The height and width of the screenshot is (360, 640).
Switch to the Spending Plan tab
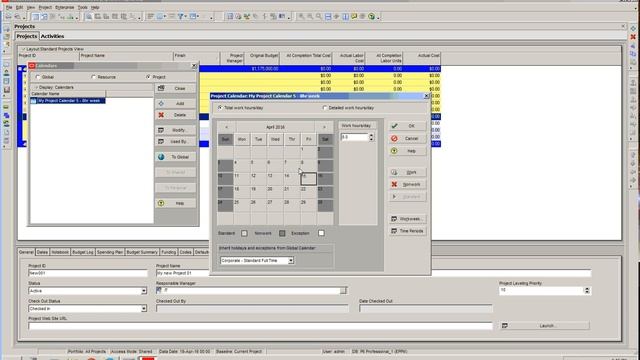(110, 252)
